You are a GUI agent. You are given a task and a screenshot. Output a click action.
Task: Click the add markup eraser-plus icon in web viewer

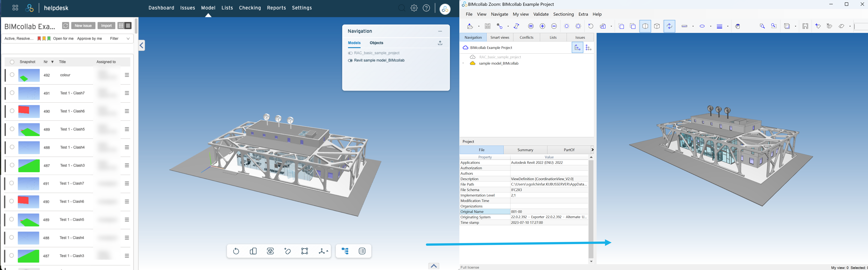point(288,251)
